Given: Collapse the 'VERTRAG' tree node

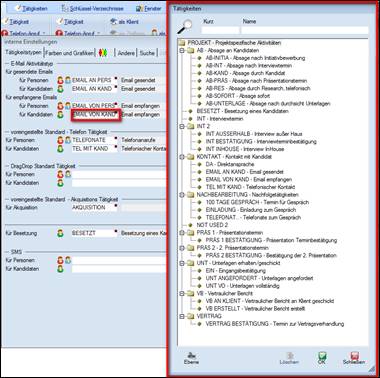Looking at the screenshot, I should 182,316.
